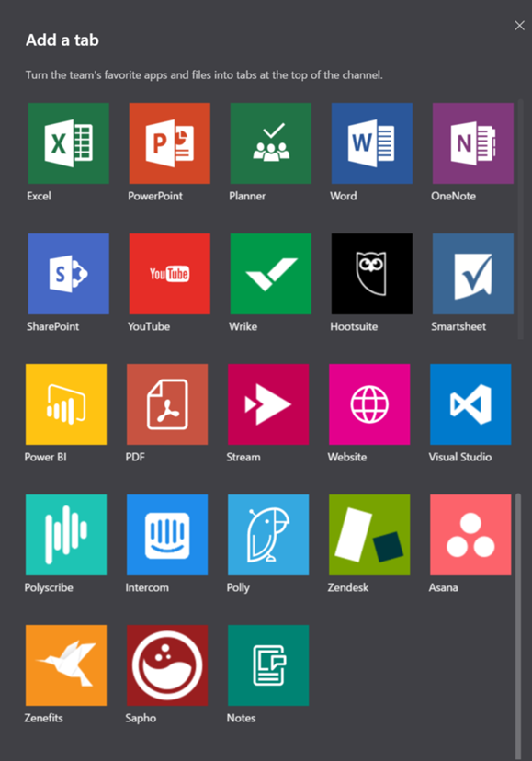Select the Hootsuite owl icon
Image resolution: width=532 pixels, height=761 pixels.
click(x=372, y=274)
